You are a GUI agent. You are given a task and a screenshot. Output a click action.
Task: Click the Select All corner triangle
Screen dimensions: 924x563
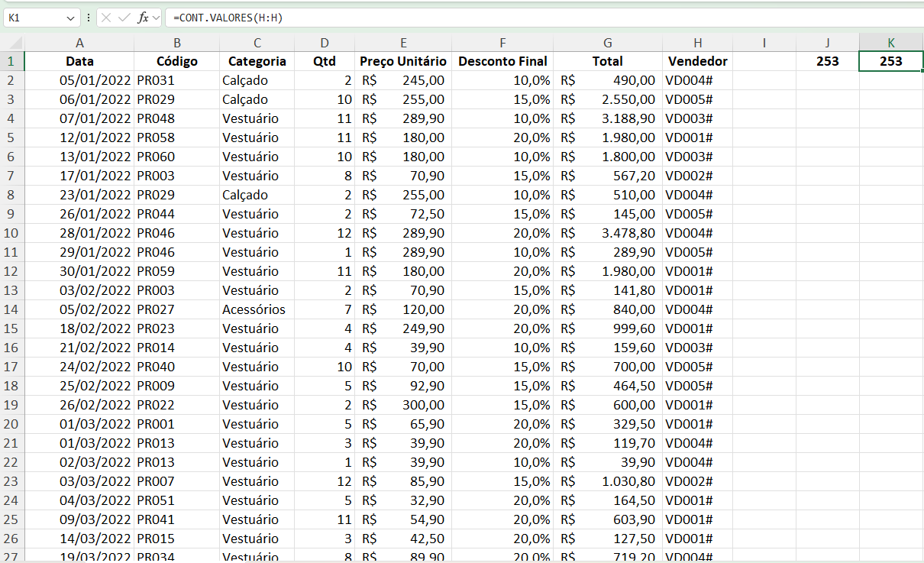pos(13,44)
